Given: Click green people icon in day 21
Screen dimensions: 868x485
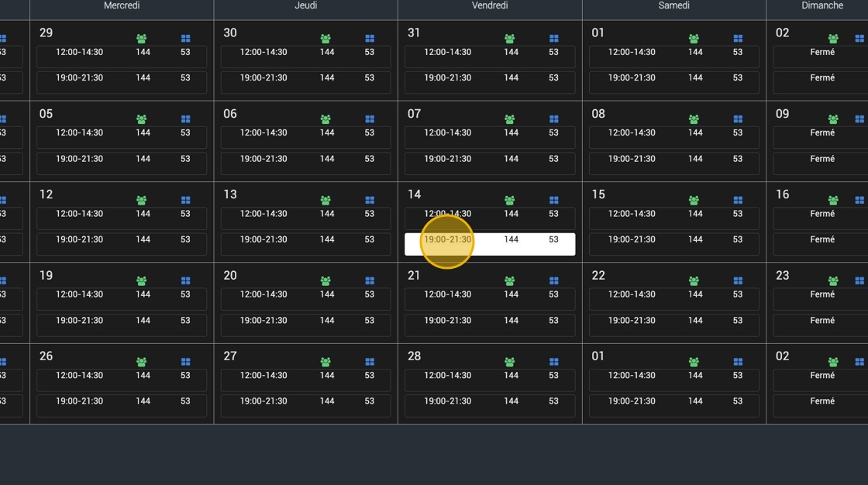Looking at the screenshot, I should (x=510, y=280).
